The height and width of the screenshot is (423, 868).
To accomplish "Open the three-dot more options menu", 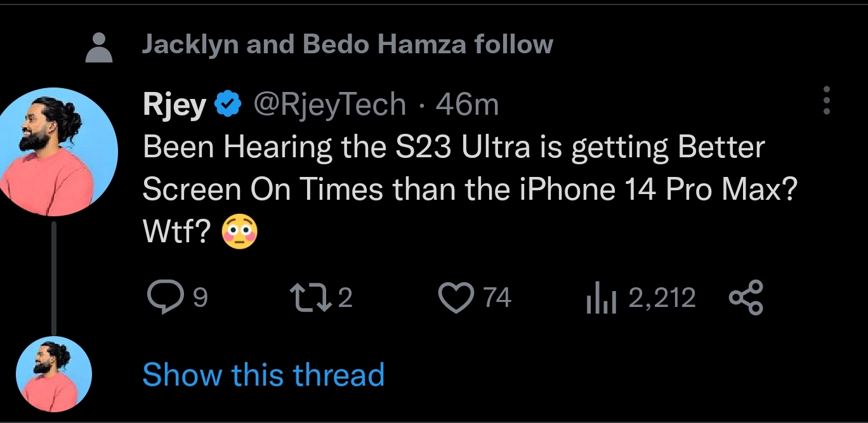I will tap(826, 100).
